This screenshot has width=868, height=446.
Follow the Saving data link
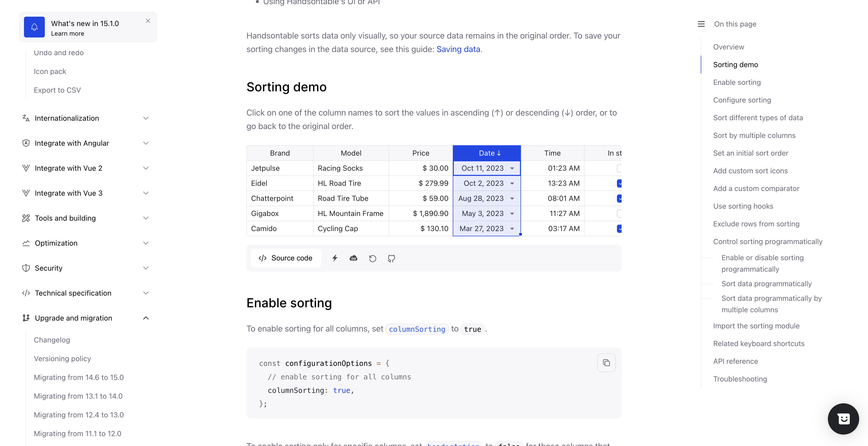(458, 49)
